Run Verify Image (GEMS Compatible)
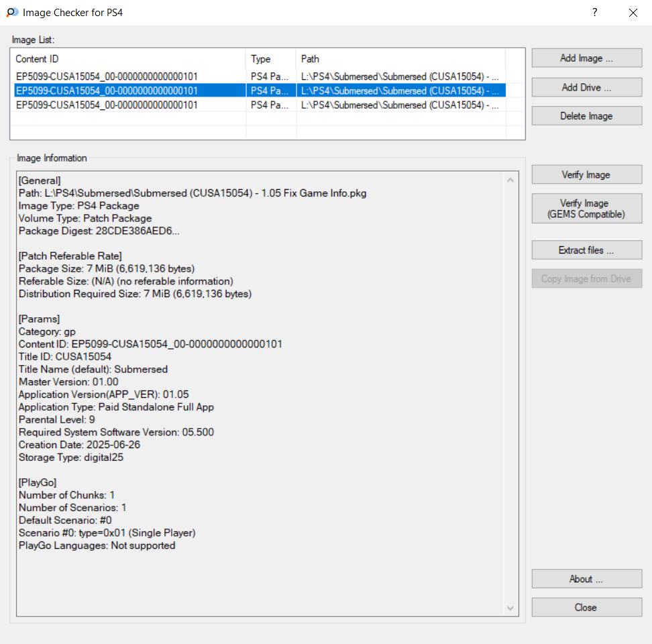The width and height of the screenshot is (652, 644). (587, 209)
